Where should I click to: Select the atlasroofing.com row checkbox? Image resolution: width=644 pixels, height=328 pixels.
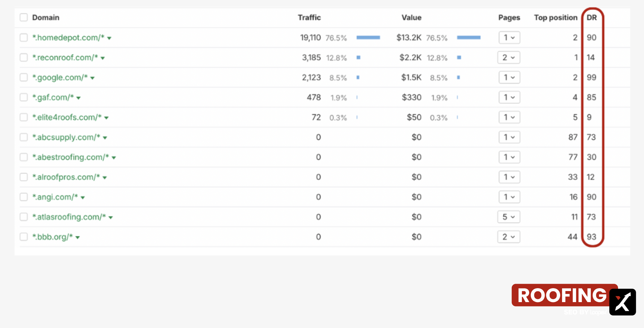coord(24,217)
